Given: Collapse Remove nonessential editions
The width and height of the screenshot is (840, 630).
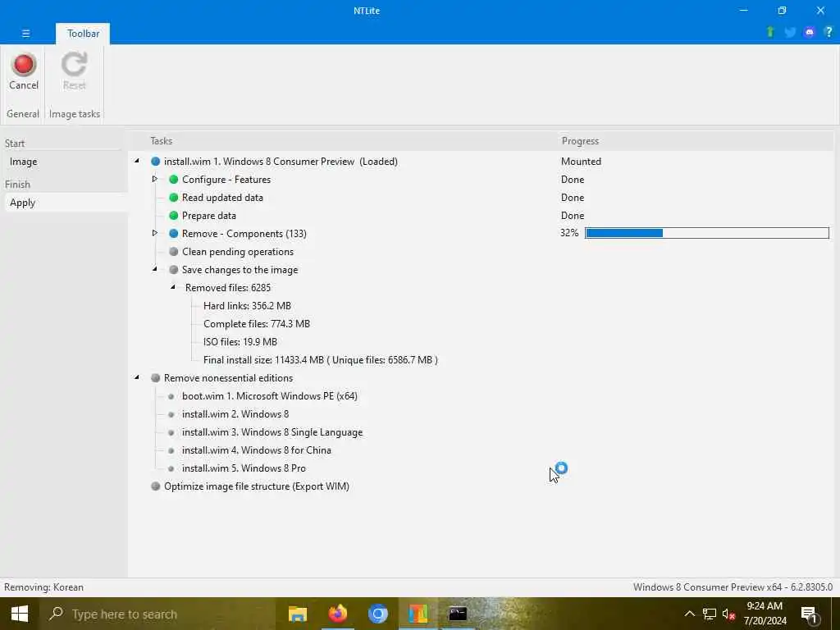Looking at the screenshot, I should click(137, 377).
